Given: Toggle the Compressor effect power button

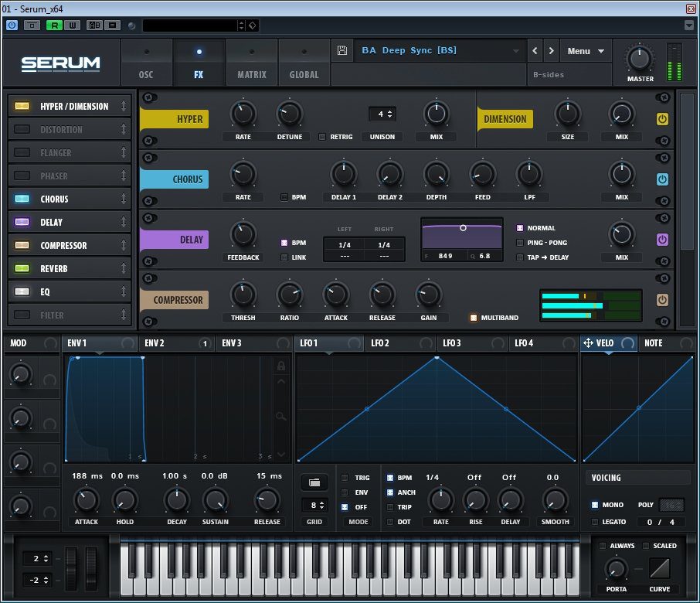Looking at the screenshot, I should point(662,300).
